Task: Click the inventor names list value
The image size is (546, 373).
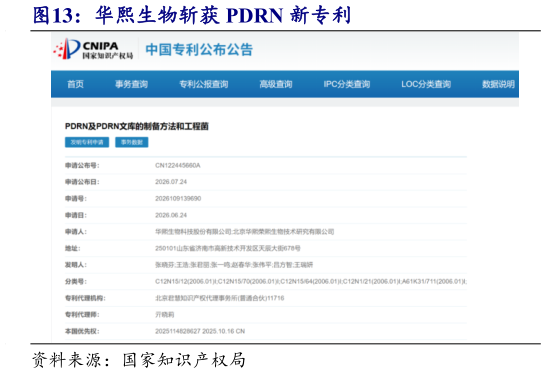Action: [234, 265]
